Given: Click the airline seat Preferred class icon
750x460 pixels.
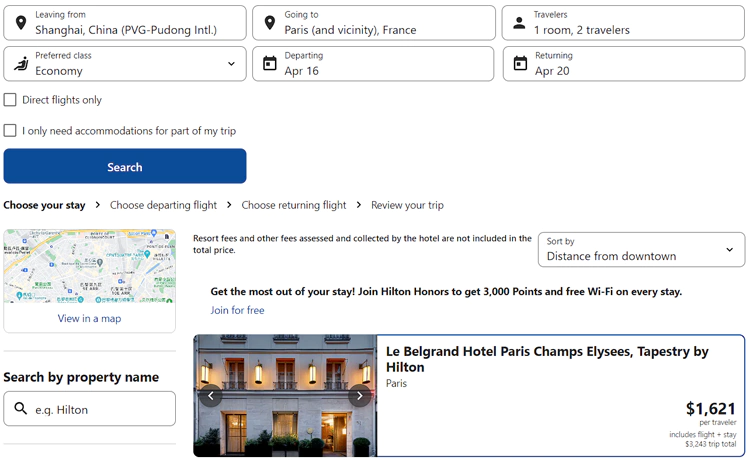Looking at the screenshot, I should pyautogui.click(x=21, y=64).
